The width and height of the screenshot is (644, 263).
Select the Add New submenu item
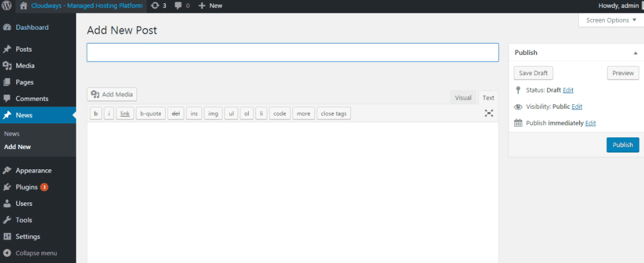(17, 147)
